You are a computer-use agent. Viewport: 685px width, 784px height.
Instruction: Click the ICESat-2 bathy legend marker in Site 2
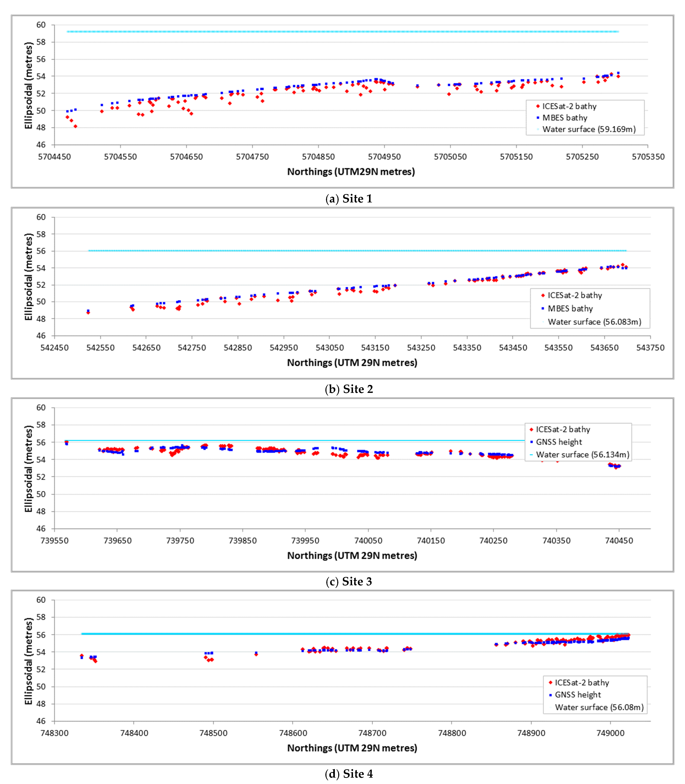[x=543, y=295]
